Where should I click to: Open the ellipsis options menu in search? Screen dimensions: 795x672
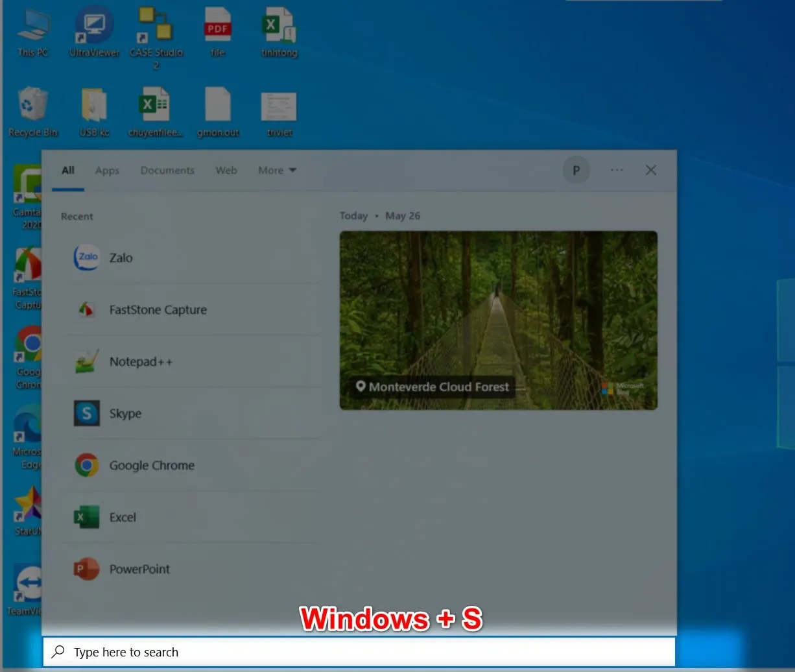(617, 170)
